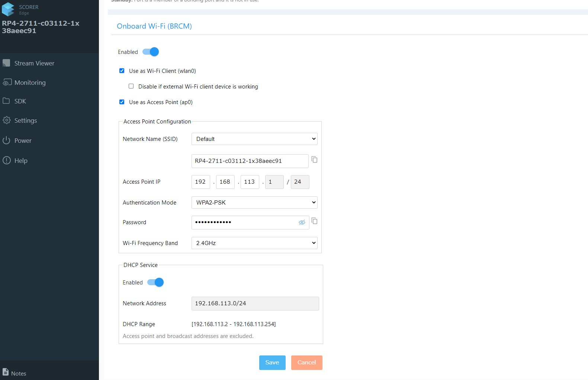Expand the Authentication Mode dropdown
588x380 pixels.
click(254, 203)
